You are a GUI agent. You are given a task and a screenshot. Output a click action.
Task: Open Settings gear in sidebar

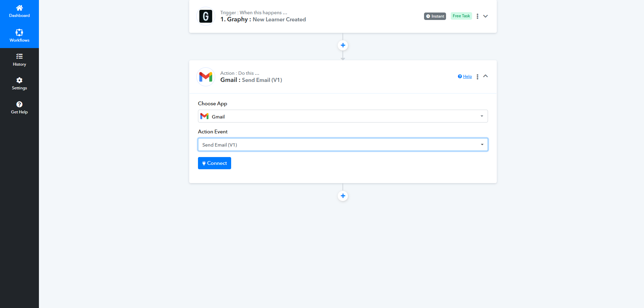point(19,80)
